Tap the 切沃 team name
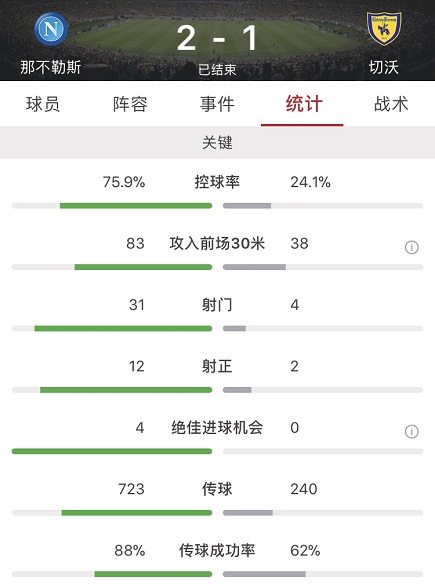The width and height of the screenshot is (435, 584). coord(384,67)
